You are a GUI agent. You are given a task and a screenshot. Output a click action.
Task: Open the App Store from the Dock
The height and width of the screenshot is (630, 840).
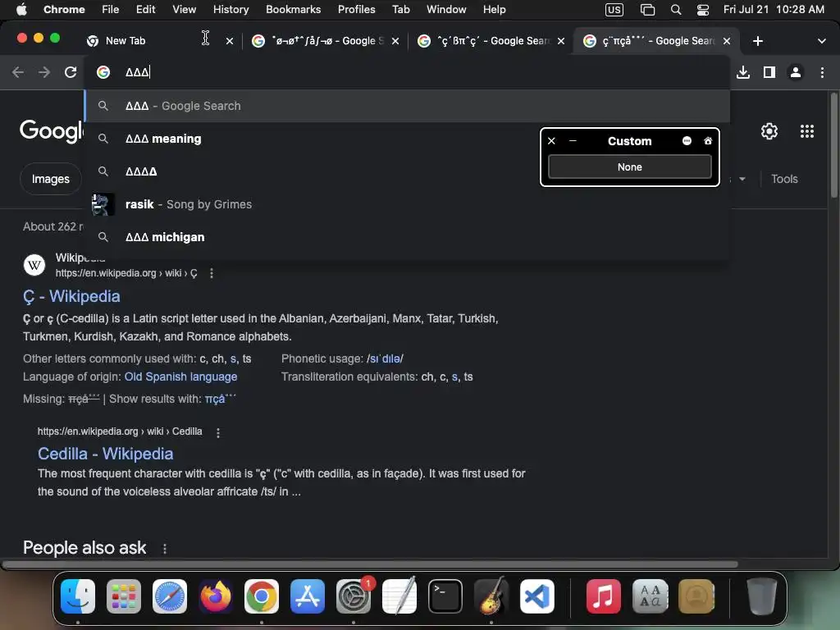(x=308, y=596)
